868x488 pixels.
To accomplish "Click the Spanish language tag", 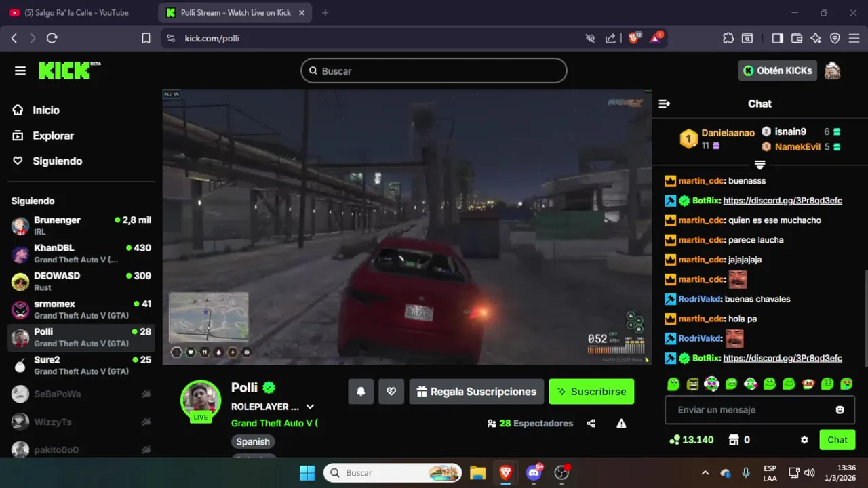I will click(x=253, y=441).
